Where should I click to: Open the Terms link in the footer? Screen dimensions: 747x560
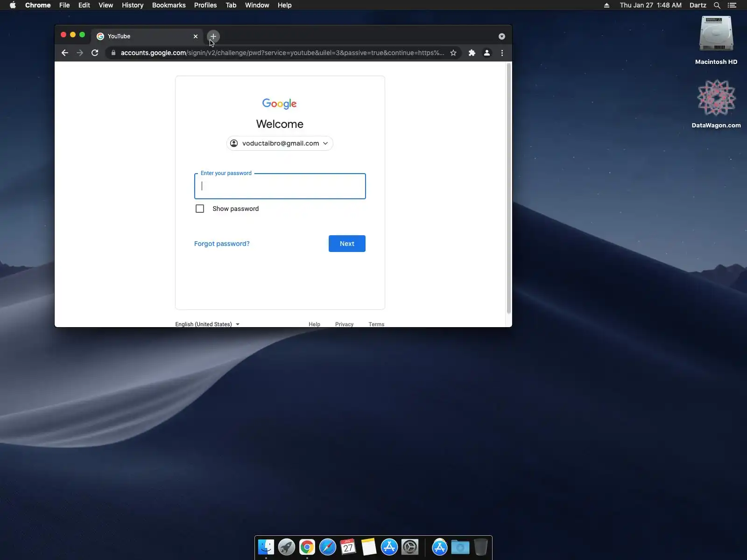(x=376, y=324)
